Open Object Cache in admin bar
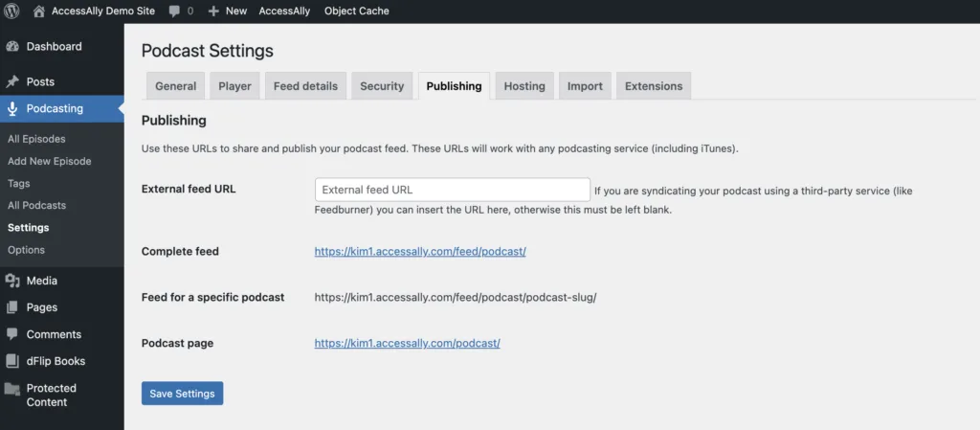Image resolution: width=980 pixels, height=430 pixels. (356, 11)
